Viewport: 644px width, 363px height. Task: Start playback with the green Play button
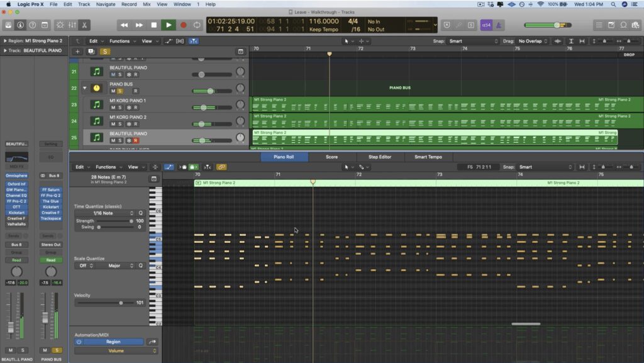click(169, 25)
